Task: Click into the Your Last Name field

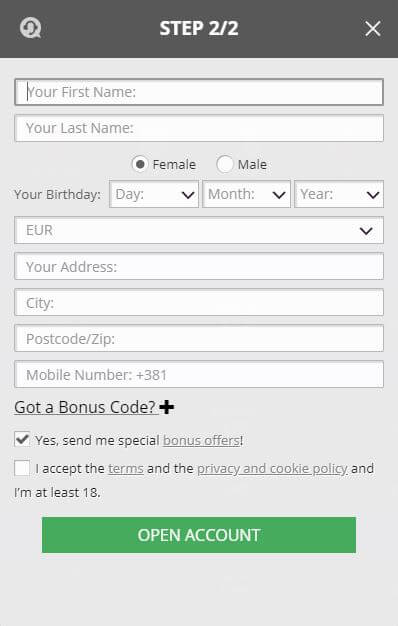Action: tap(199, 128)
